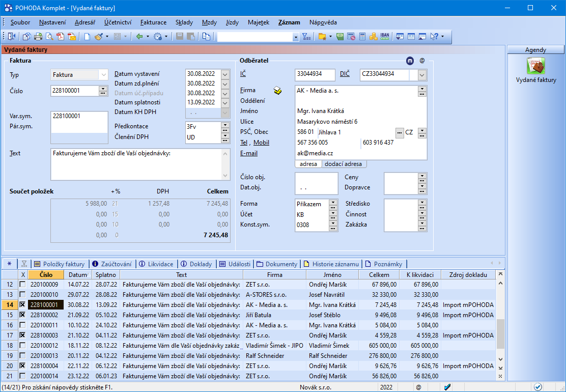Expand the Datum splatnosti date picker
The width and height of the screenshot is (566, 392).
pyautogui.click(x=225, y=103)
